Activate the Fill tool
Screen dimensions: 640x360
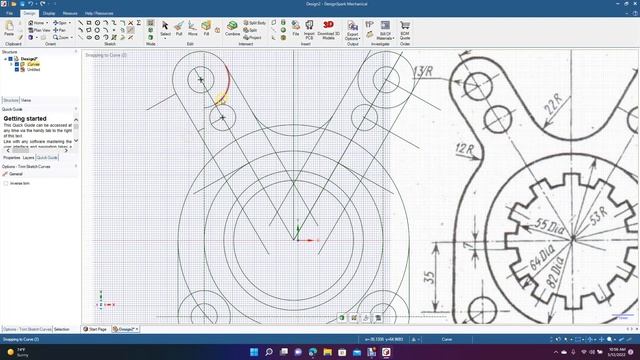206,29
